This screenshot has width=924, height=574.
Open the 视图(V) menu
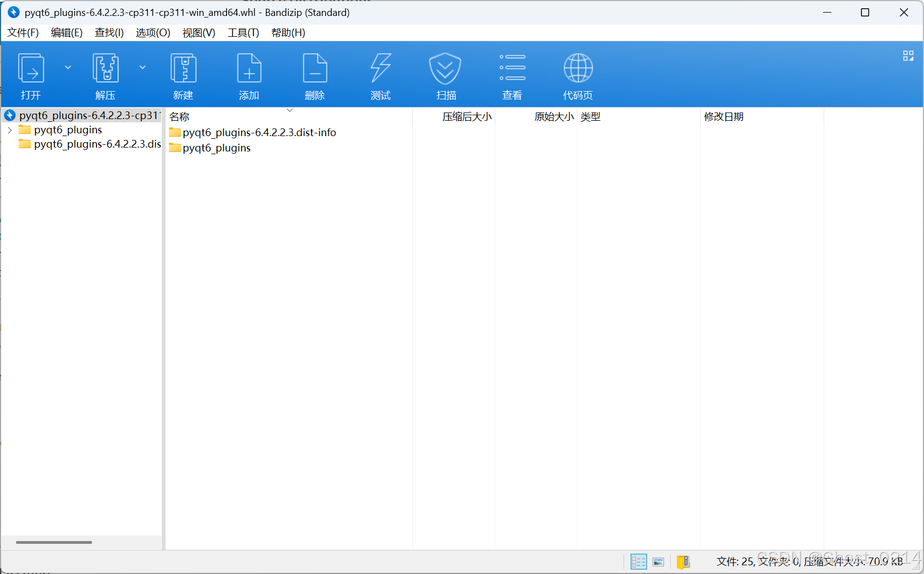(199, 33)
